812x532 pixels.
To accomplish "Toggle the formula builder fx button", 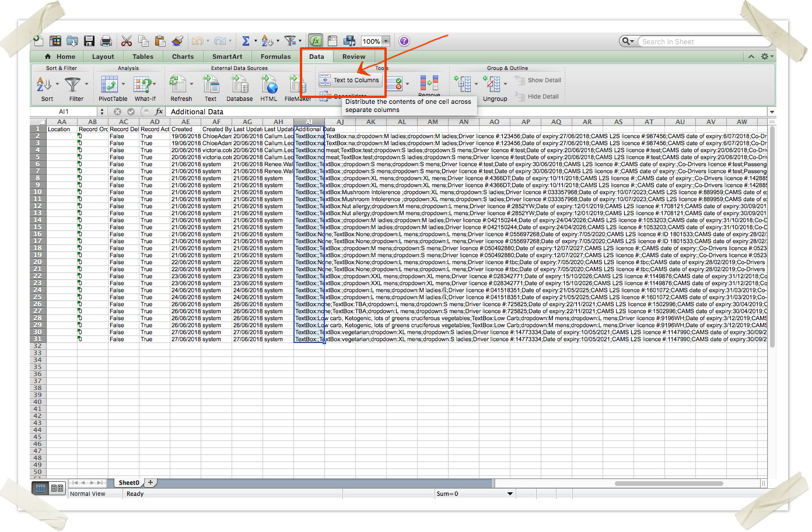I will [315, 41].
